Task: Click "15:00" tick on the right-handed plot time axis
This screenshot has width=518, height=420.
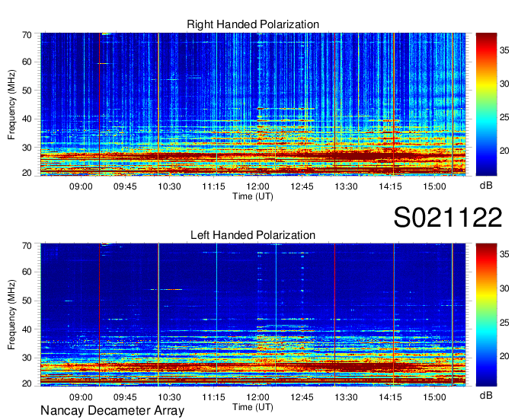Action: pyautogui.click(x=434, y=186)
